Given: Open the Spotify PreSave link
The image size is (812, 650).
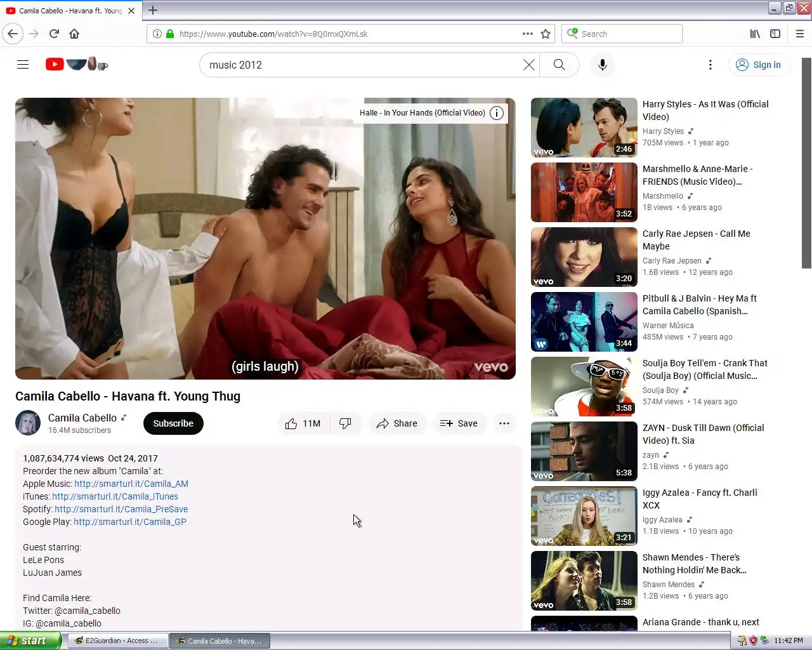Looking at the screenshot, I should [x=121, y=509].
